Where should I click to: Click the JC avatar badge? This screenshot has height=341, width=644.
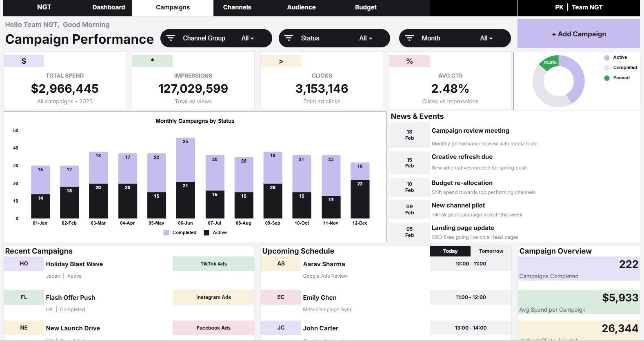tap(281, 328)
